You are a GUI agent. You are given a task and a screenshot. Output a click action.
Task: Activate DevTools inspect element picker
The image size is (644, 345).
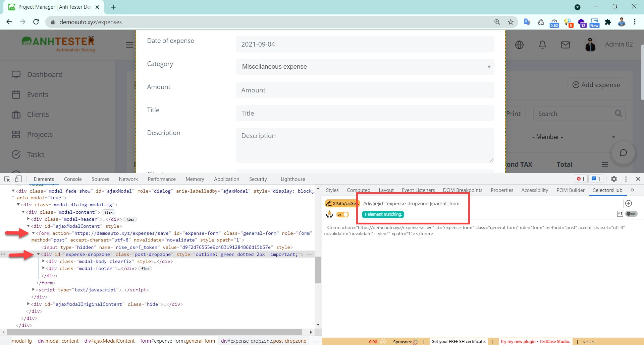[7, 179]
